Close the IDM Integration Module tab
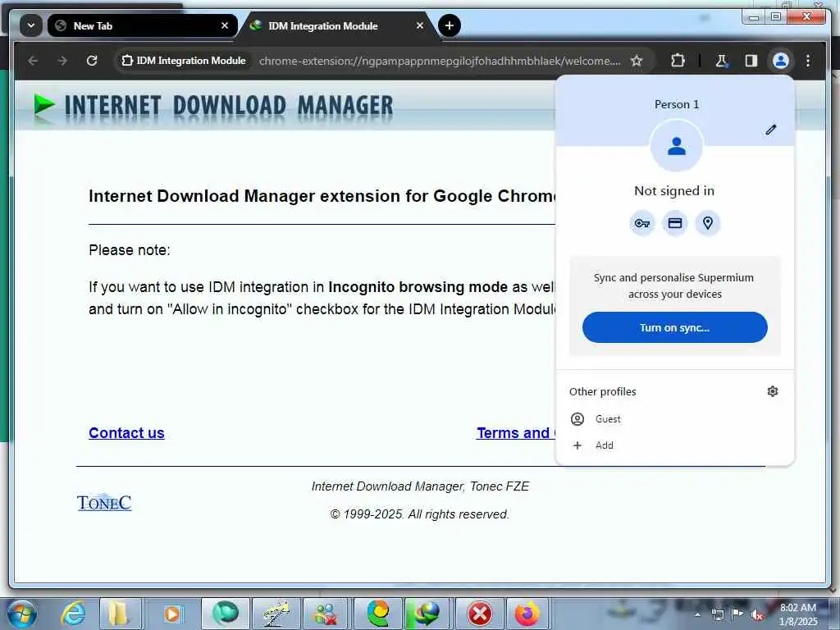840x630 pixels. click(x=420, y=25)
